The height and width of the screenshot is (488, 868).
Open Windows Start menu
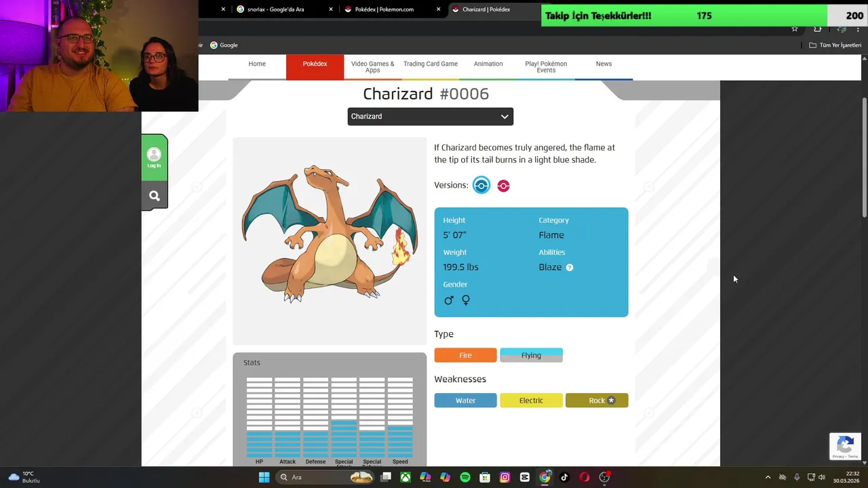point(264,477)
